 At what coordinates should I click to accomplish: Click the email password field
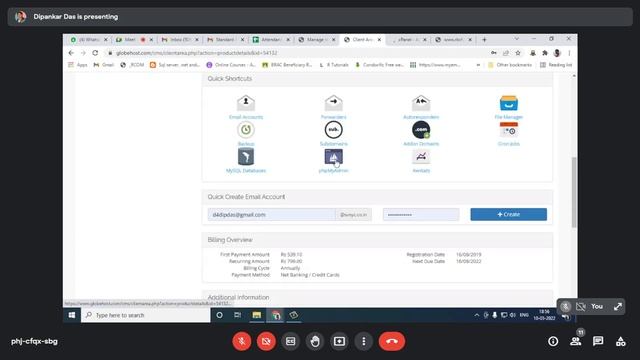(x=421, y=215)
